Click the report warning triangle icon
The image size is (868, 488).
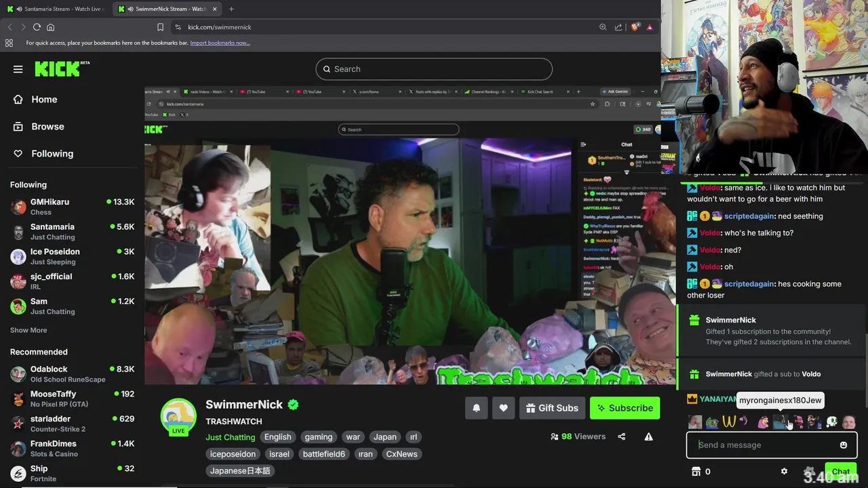click(x=648, y=436)
